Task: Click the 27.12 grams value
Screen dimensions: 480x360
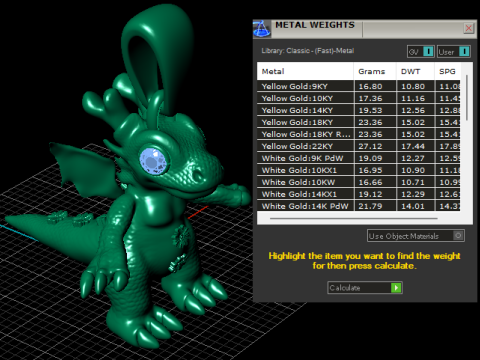Action: click(370, 146)
